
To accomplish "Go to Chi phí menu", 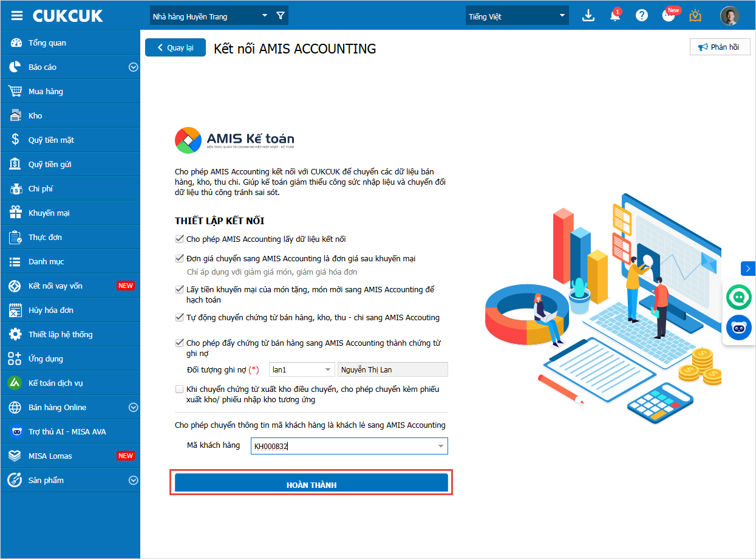I will [x=70, y=188].
